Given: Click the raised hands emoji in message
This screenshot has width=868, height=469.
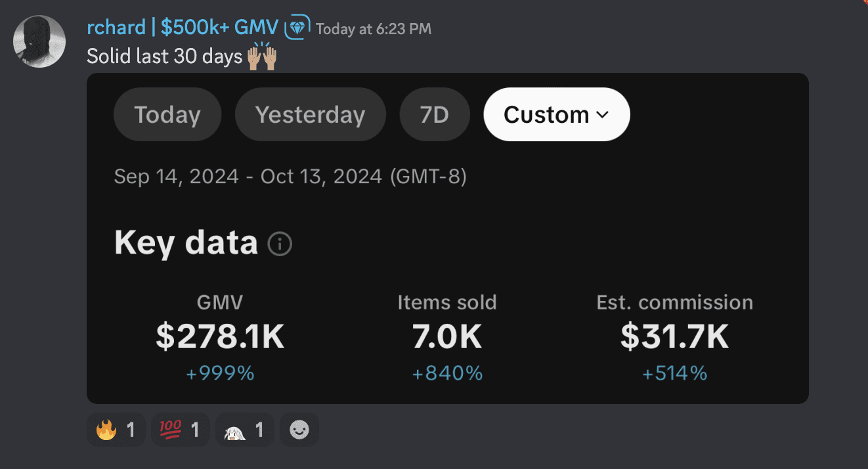Looking at the screenshot, I should coord(261,56).
